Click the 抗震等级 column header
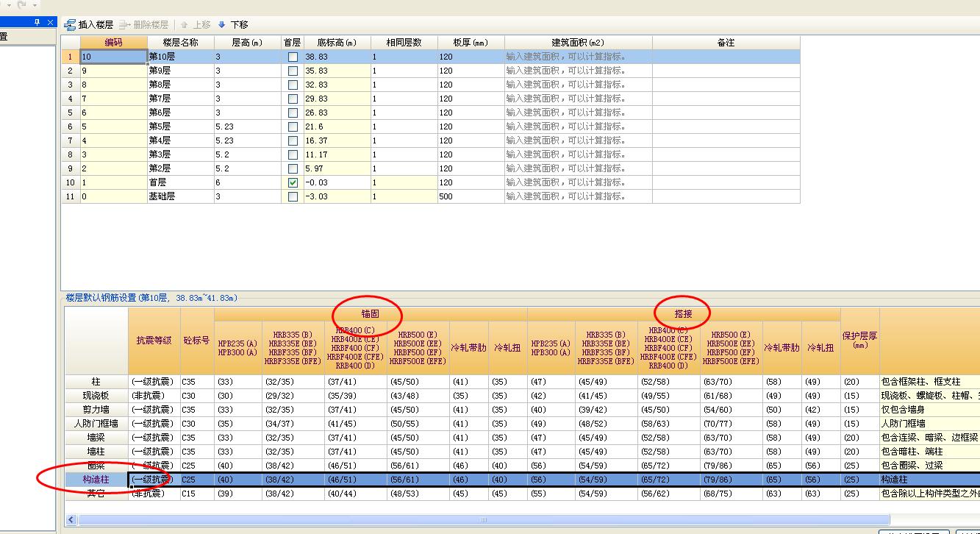Image resolution: width=980 pixels, height=534 pixels. (154, 341)
